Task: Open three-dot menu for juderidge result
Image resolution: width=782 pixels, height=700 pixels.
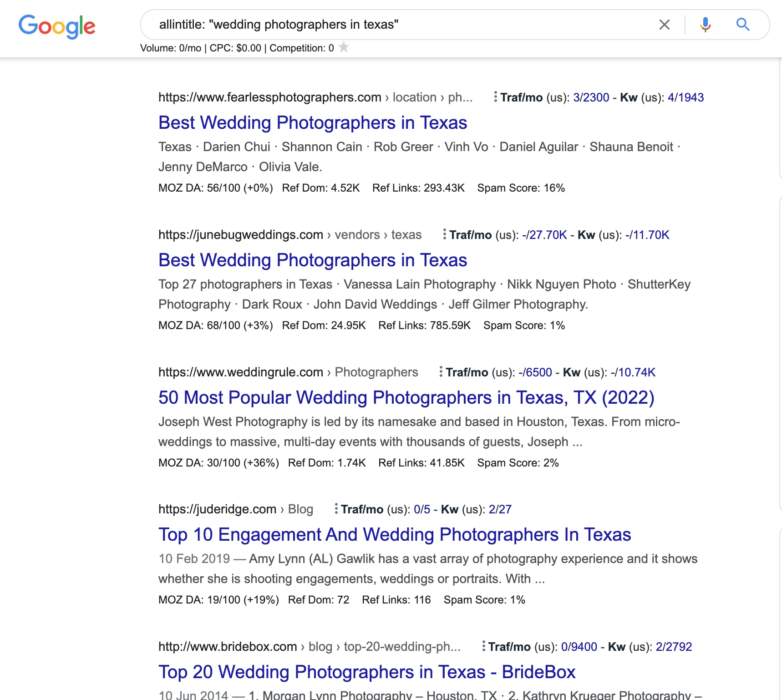Action: pyautogui.click(x=336, y=509)
